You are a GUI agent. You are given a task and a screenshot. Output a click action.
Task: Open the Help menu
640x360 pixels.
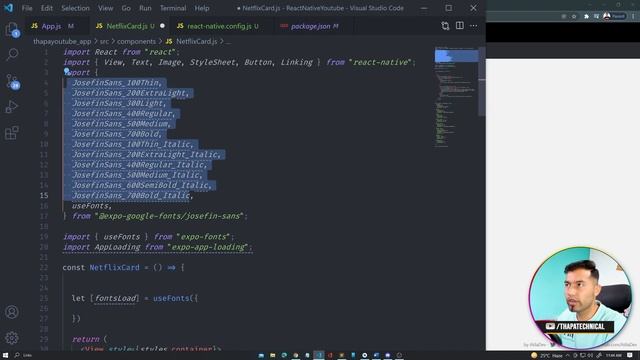coord(202,8)
